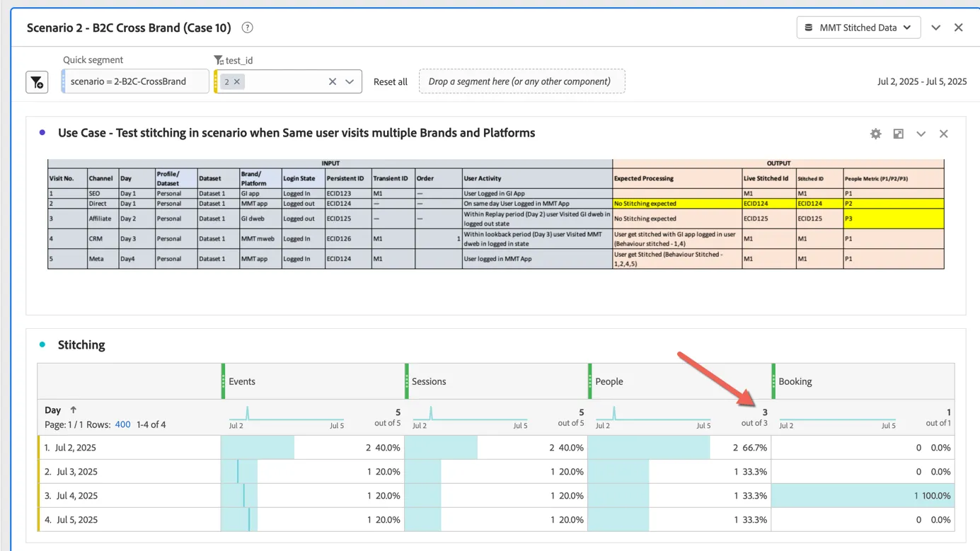
Task: Change the rows count of 400
Action: (122, 424)
